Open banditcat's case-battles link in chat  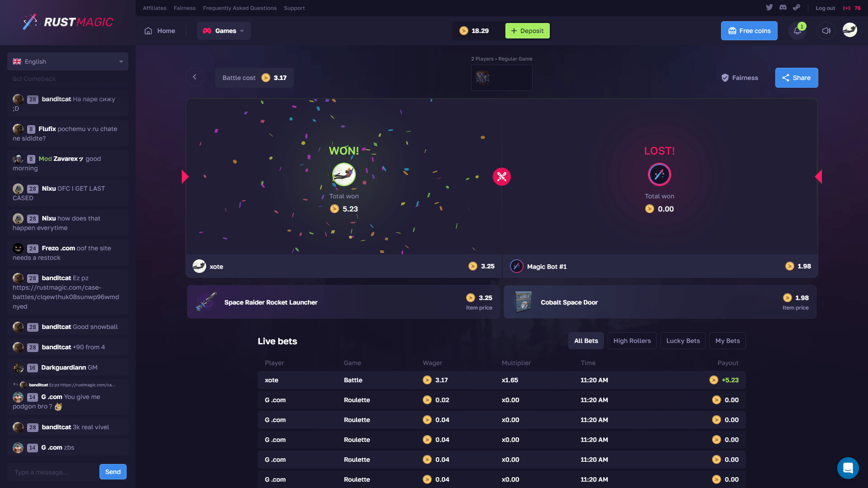coord(66,297)
